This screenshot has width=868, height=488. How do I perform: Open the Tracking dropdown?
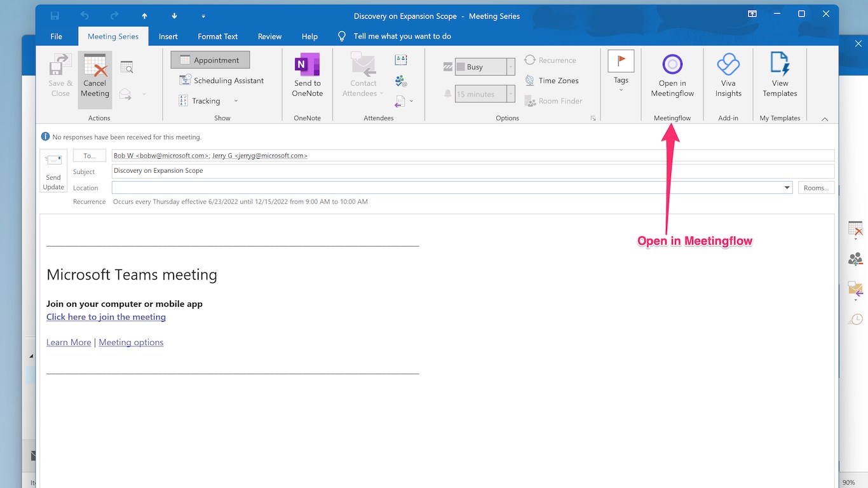[209, 100]
